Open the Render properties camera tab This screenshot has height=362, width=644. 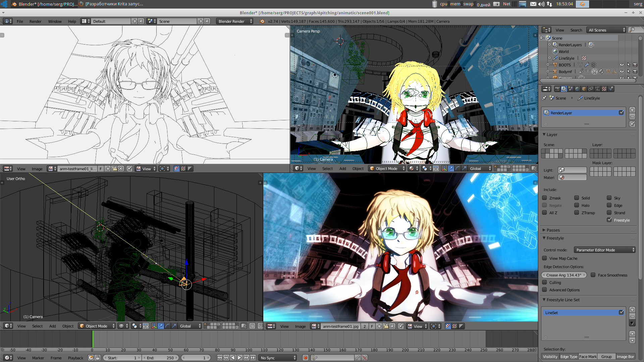(557, 89)
